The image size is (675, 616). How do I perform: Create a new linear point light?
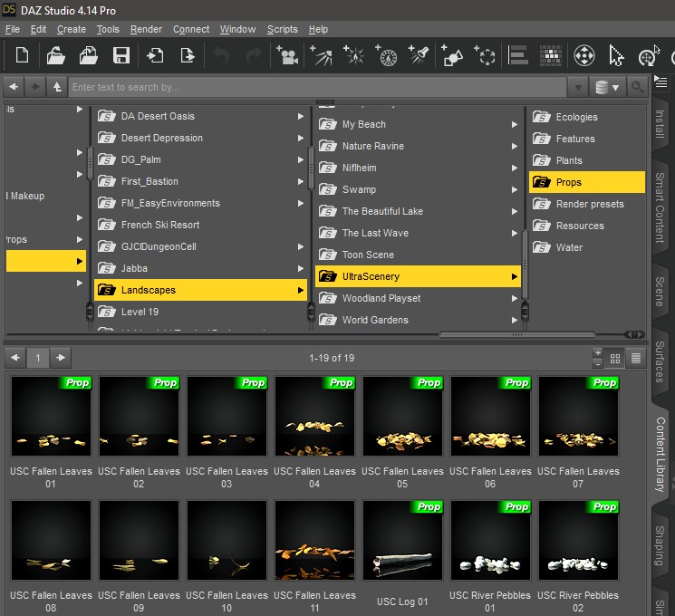click(x=386, y=55)
